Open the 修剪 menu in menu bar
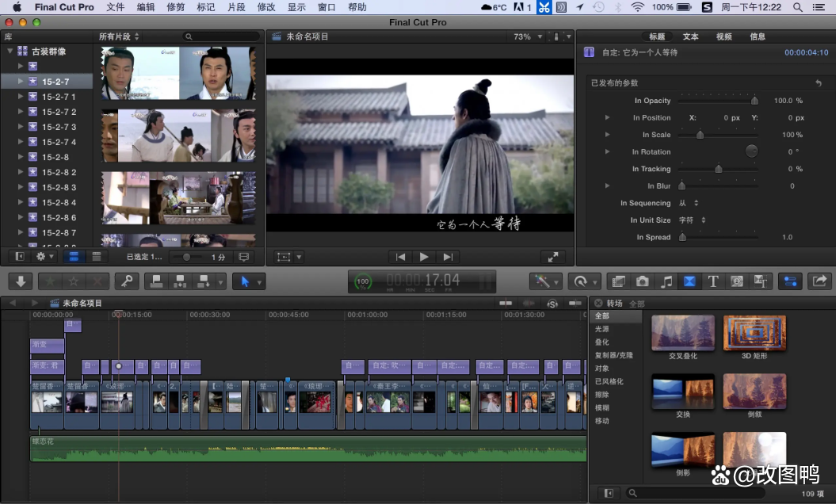The width and height of the screenshot is (836, 504). tap(176, 7)
